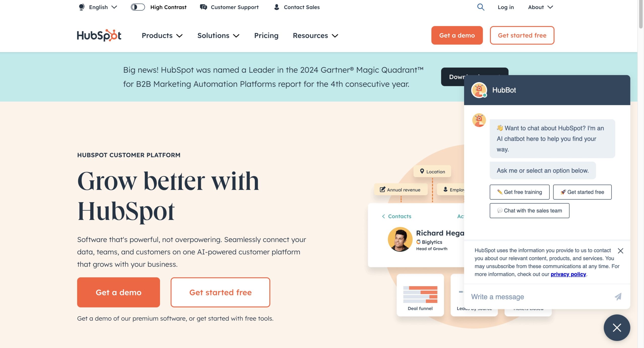Click the search icon
This screenshot has height=348, width=644.
click(x=481, y=7)
